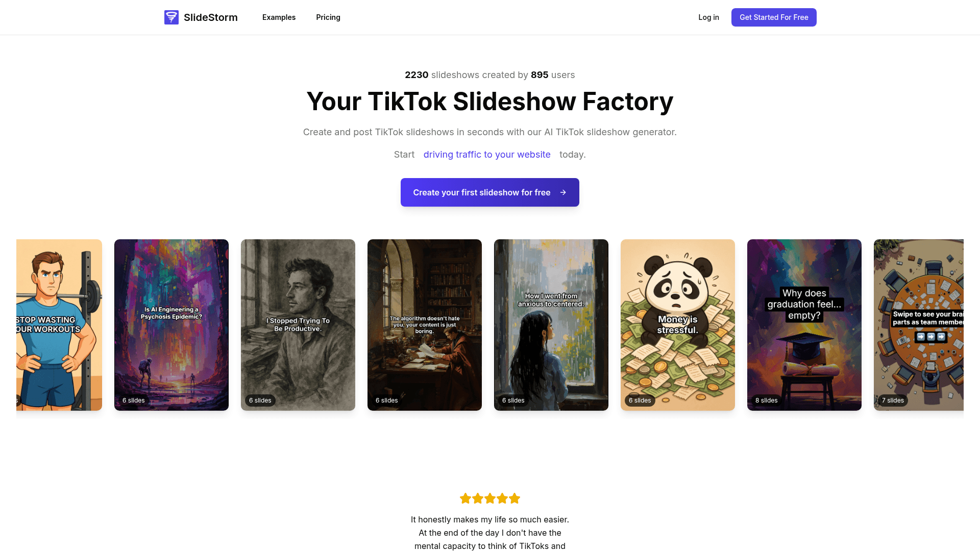Viewport: 980px width, 551px height.
Task: Click the "7 slides" badge on the round table slideshow
Action: (893, 400)
